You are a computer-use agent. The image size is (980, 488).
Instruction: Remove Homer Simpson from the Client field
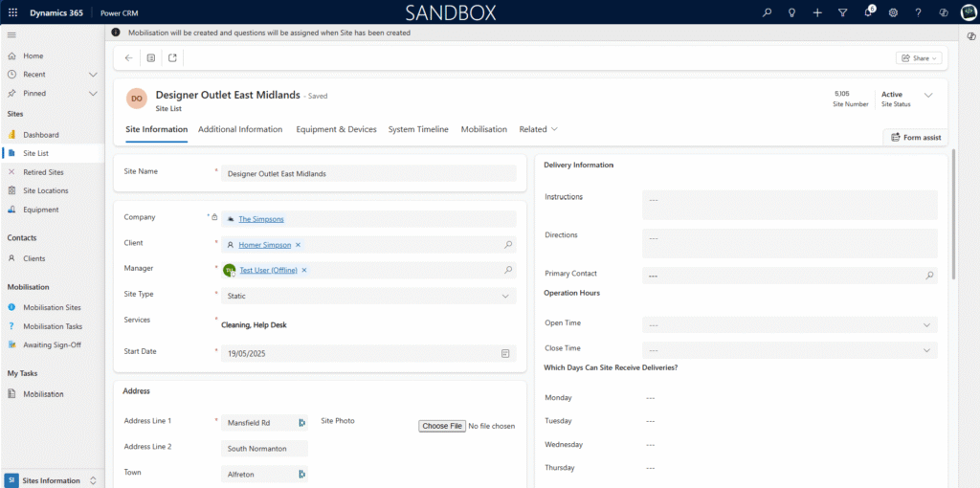coord(298,245)
